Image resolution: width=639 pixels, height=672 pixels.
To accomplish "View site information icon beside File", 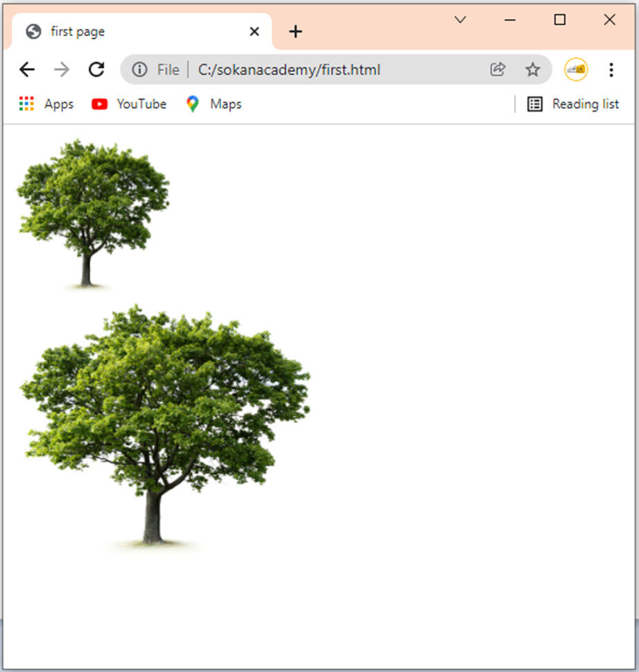I will click(139, 69).
